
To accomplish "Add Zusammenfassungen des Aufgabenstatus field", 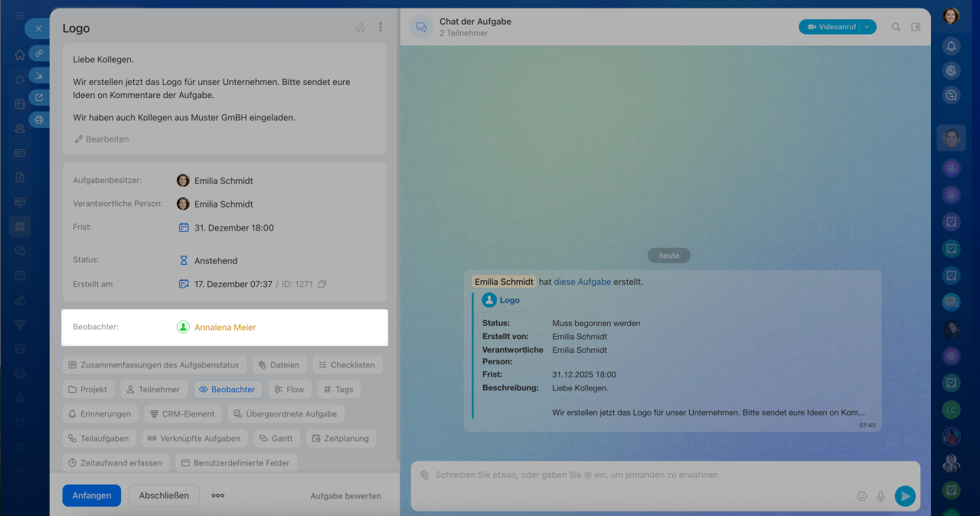I will pyautogui.click(x=155, y=365).
